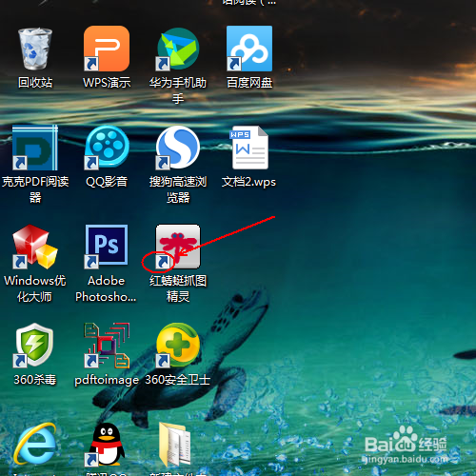Launch QQ影音 media player icon

tap(107, 148)
